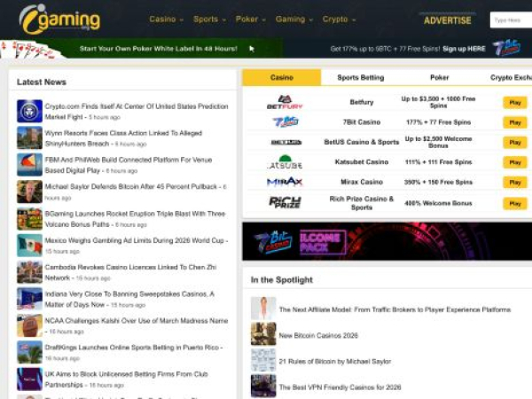Open FBM and PhilWeb article thumbnail
The image size is (532, 399).
[29, 165]
